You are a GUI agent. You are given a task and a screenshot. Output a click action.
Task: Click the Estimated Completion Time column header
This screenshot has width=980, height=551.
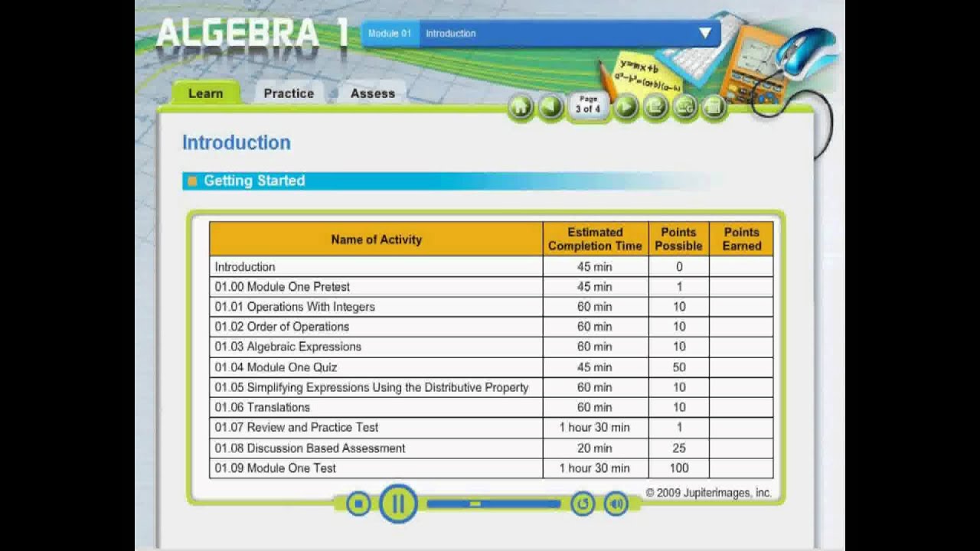coord(595,239)
